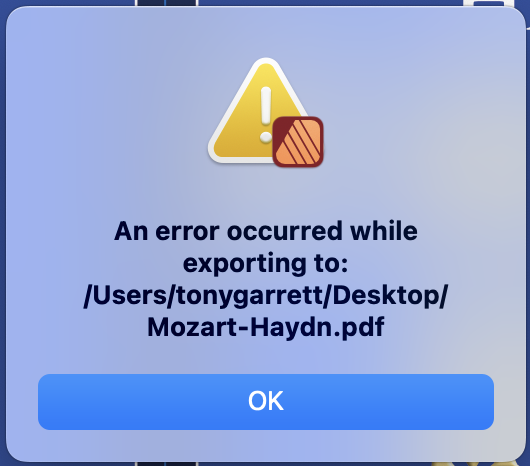The height and width of the screenshot is (466, 530).
Task: Click the white exclamation mark in the triangle
Action: pos(266,114)
